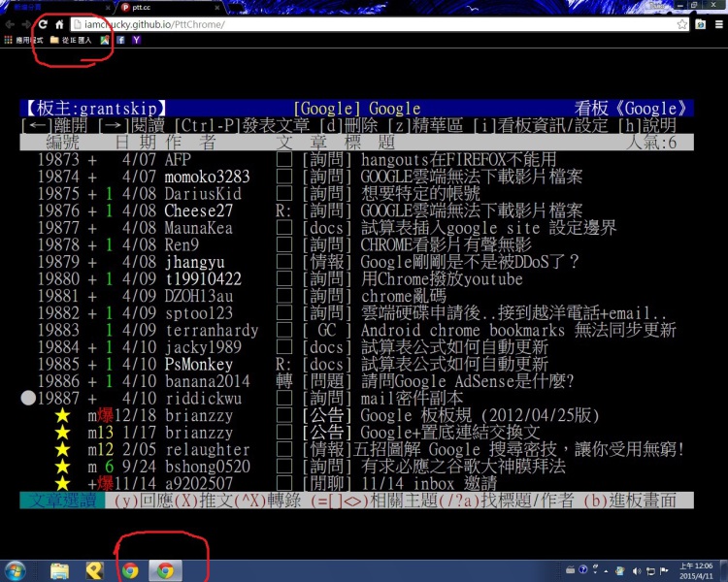
Task: Click the 板主:grantskip header text
Action: [x=95, y=108]
